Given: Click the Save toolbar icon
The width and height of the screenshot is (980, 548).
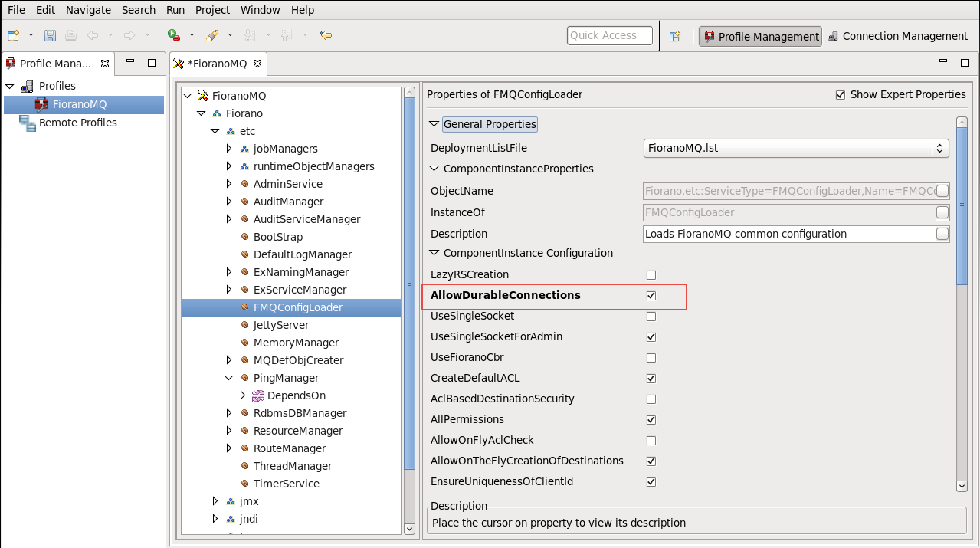Looking at the screenshot, I should [50, 35].
